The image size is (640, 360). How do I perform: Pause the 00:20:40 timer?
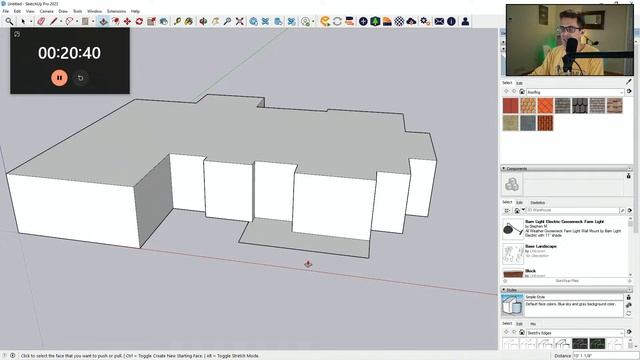click(59, 78)
